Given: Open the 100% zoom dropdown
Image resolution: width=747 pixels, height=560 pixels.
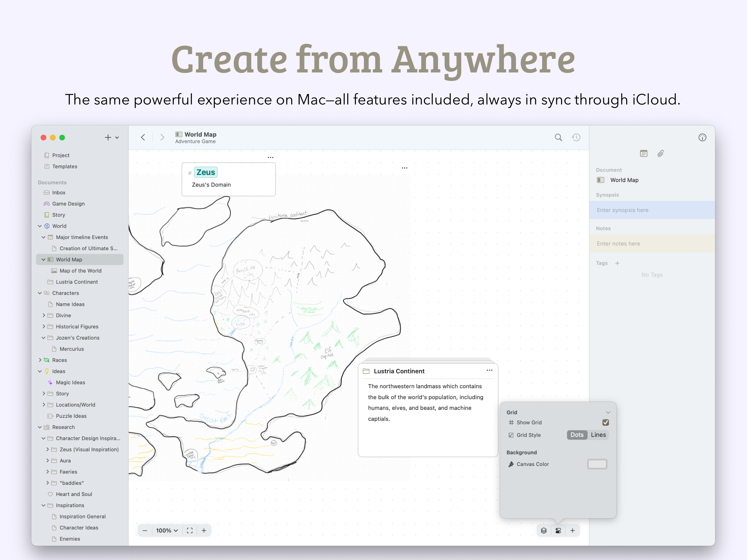Looking at the screenshot, I should pos(167,531).
